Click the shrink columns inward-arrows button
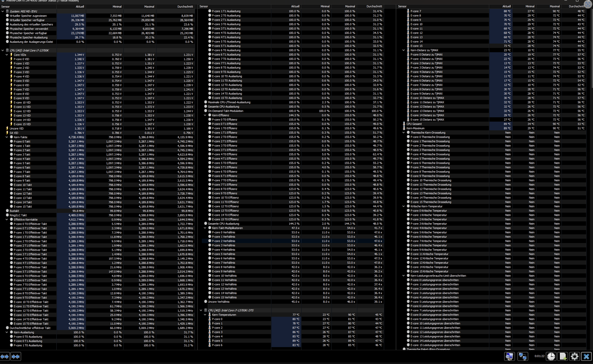This screenshot has width=593, height=364. (16, 357)
